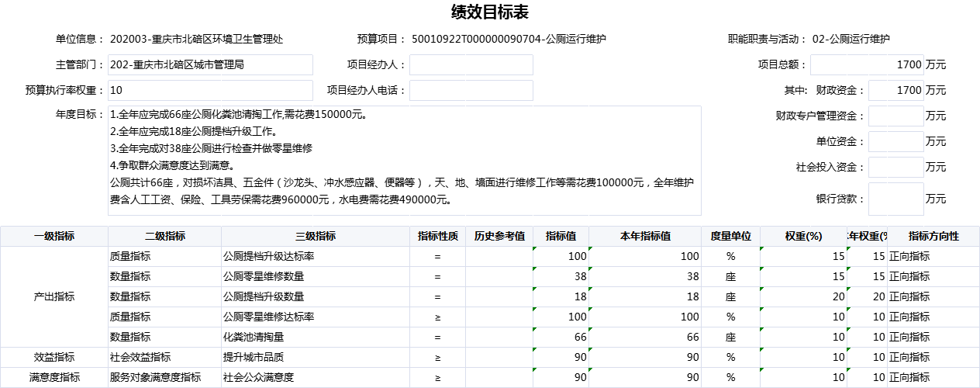980x388 pixels.
Task: Click the 财政资金 field showing 1700
Action: [896, 91]
